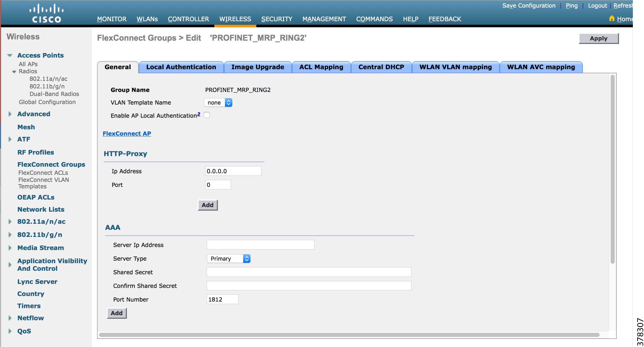Open RF Profiles
This screenshot has width=644, height=347.
(36, 152)
